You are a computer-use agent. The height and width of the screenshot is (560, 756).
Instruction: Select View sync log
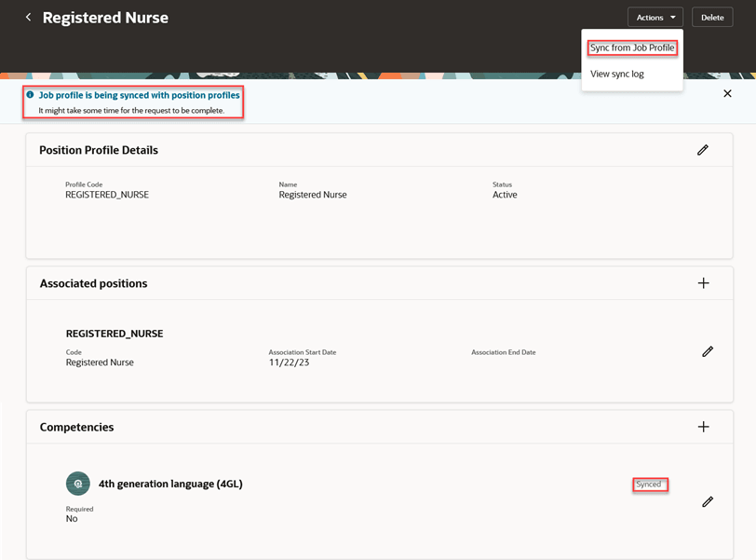pyautogui.click(x=616, y=73)
